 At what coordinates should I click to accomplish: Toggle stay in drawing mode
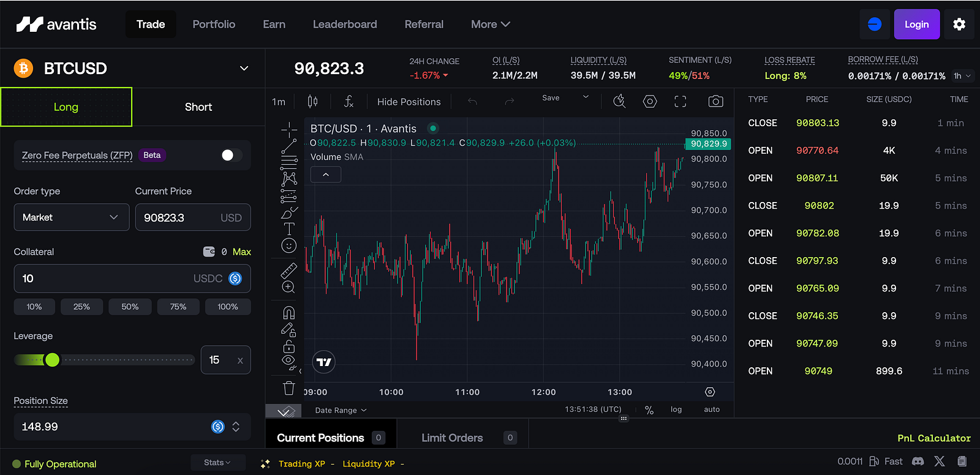pyautogui.click(x=289, y=330)
